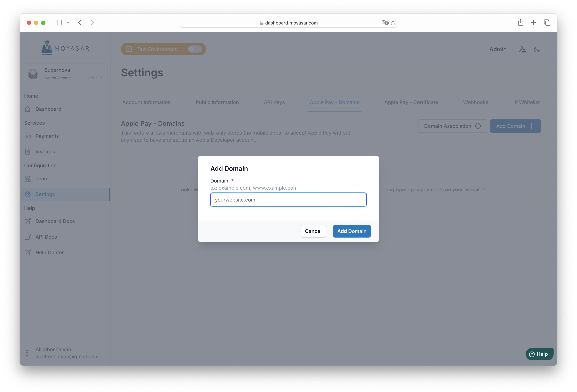Toggle the Test Environment switch
The height and width of the screenshot is (392, 577).
194,49
